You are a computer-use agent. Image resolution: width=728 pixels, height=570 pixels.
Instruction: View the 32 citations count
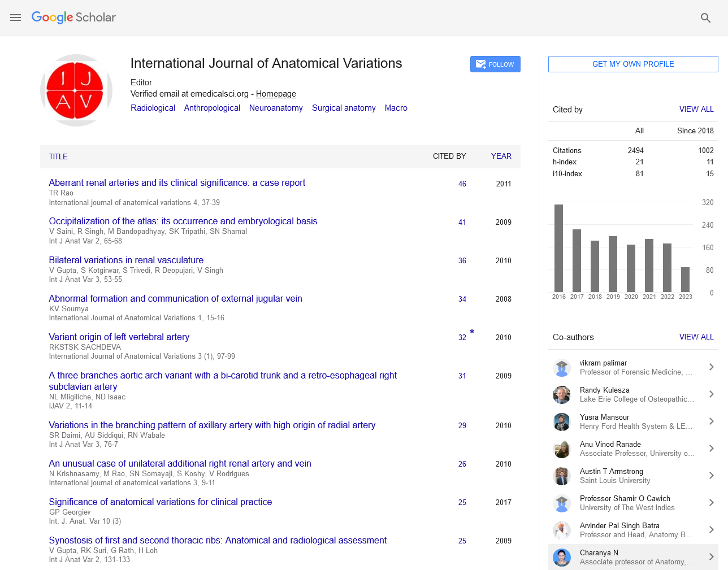(x=462, y=337)
